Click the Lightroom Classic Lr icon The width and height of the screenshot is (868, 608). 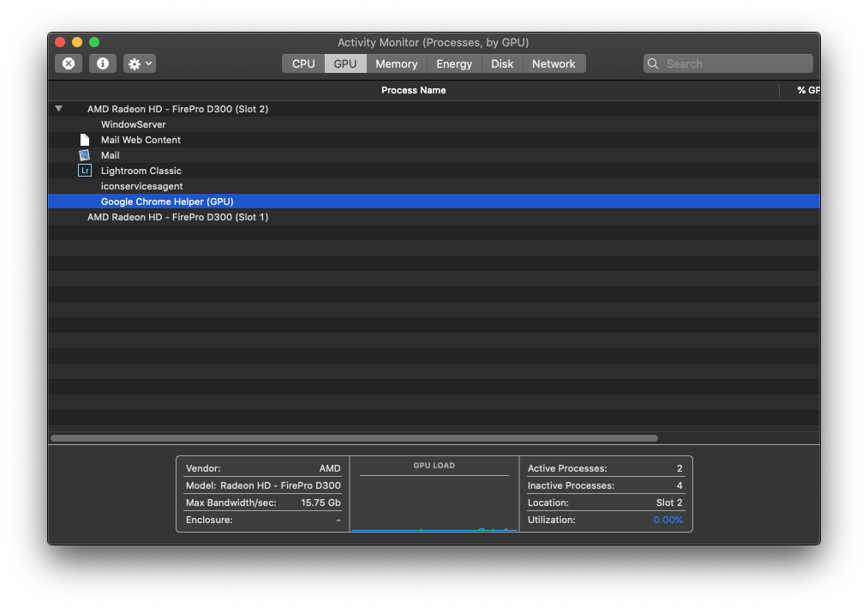(x=85, y=171)
